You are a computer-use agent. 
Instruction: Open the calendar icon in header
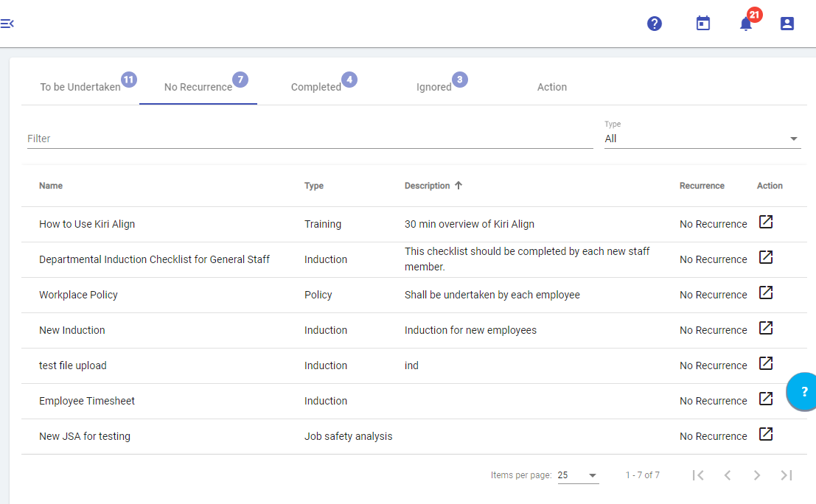pyautogui.click(x=703, y=24)
